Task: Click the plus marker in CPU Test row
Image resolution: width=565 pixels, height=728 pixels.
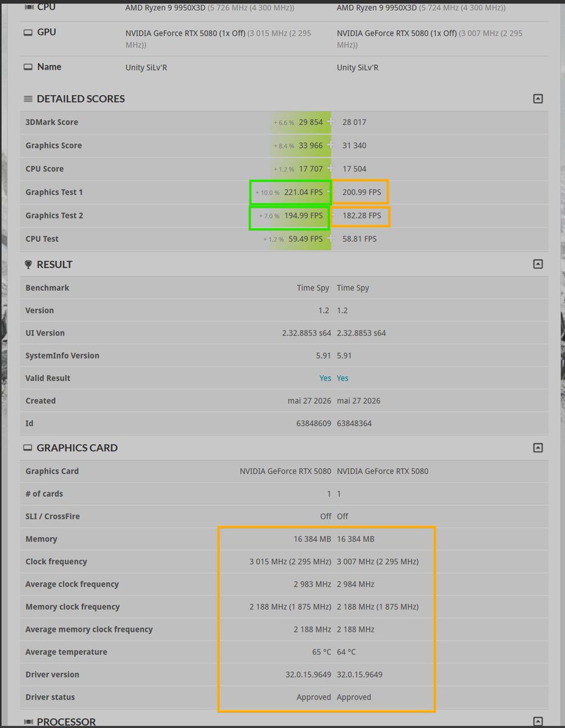Action: click(330, 238)
